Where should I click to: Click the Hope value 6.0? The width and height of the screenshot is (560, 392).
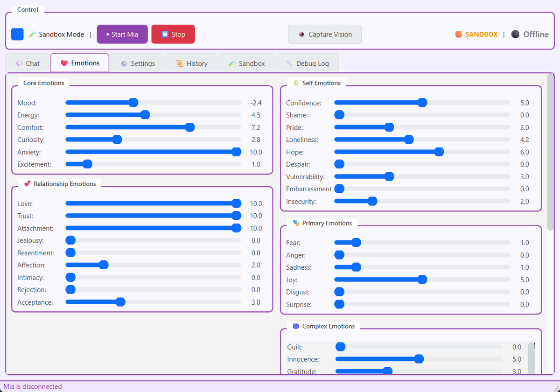coord(525,152)
